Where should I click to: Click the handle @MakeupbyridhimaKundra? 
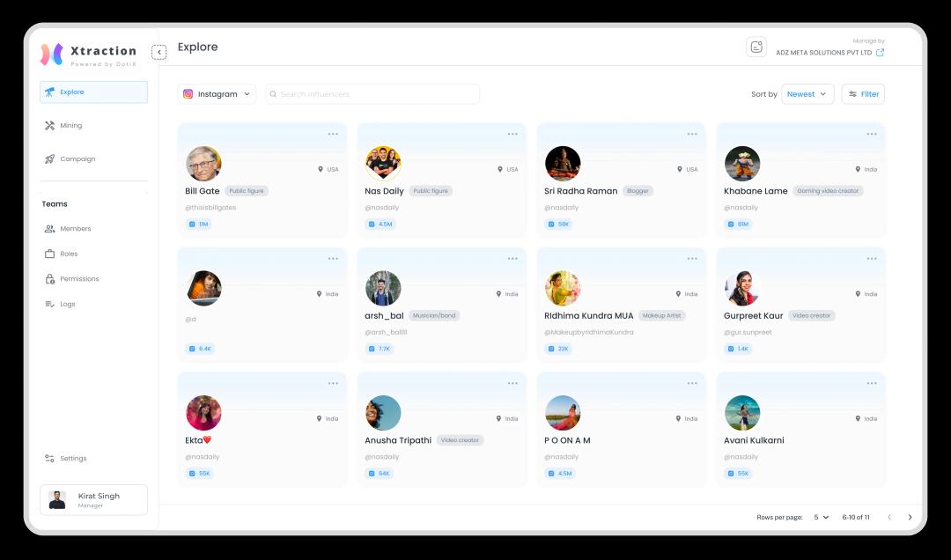tap(589, 333)
